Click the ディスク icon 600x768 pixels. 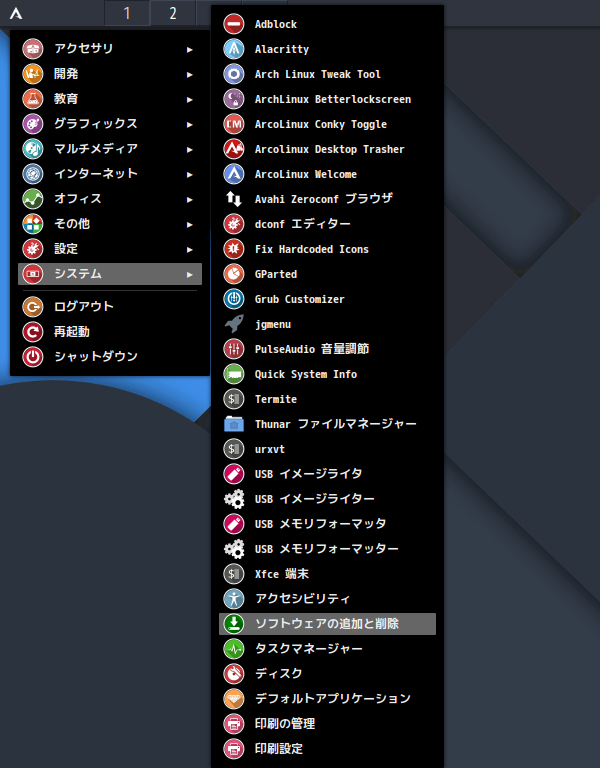tap(234, 673)
